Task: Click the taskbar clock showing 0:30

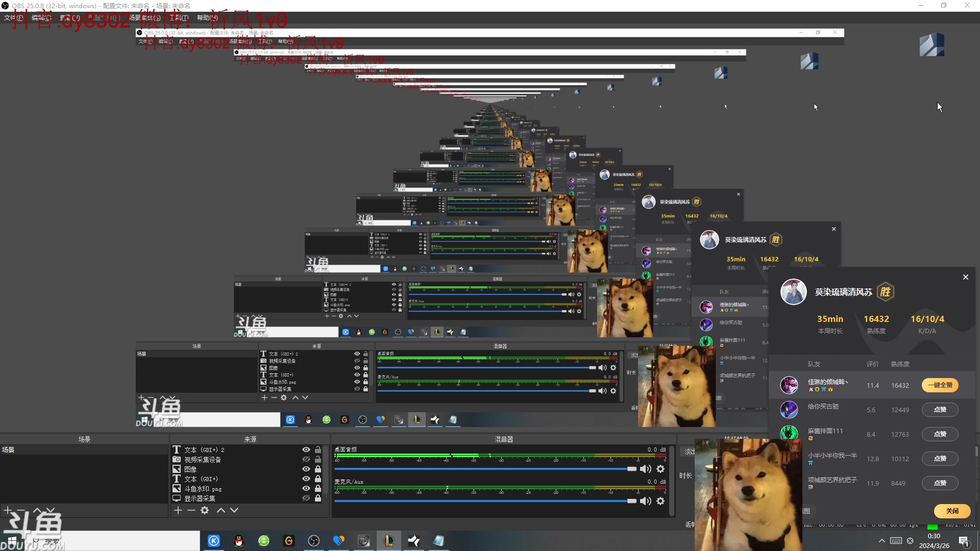Action: tap(934, 541)
